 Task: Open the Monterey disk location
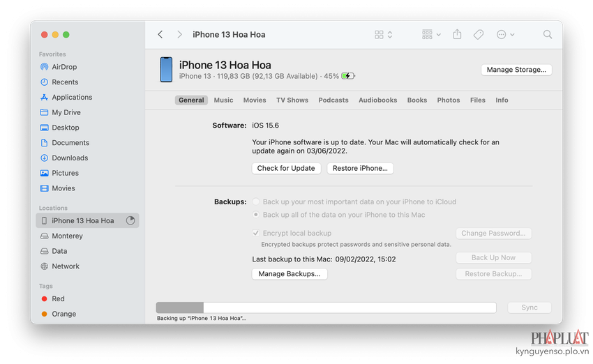pos(67,236)
